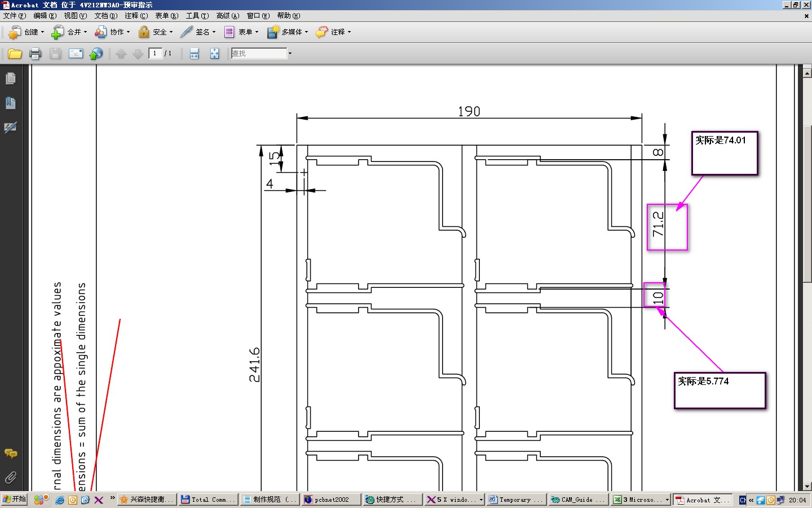Select the 实际是5.774 comment note

click(x=720, y=390)
